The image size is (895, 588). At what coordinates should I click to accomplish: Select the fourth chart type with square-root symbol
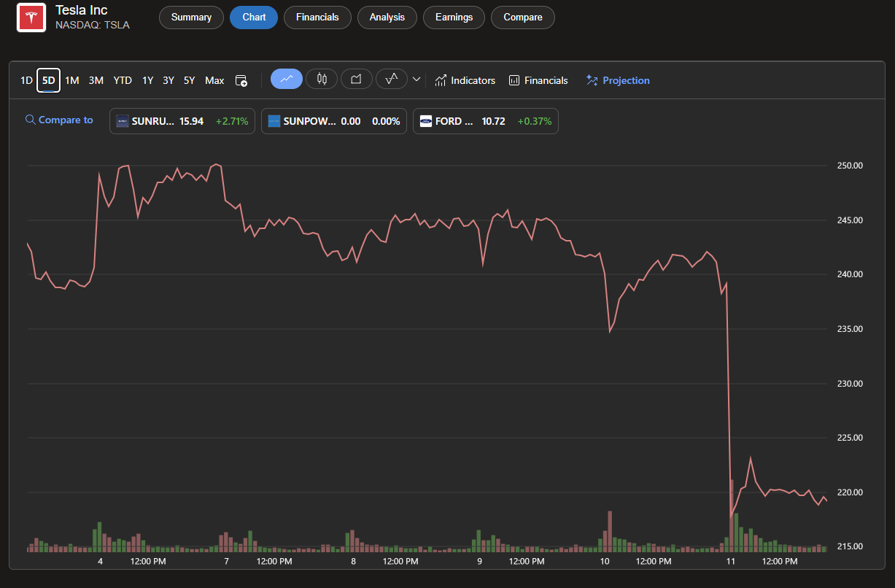[x=392, y=79]
